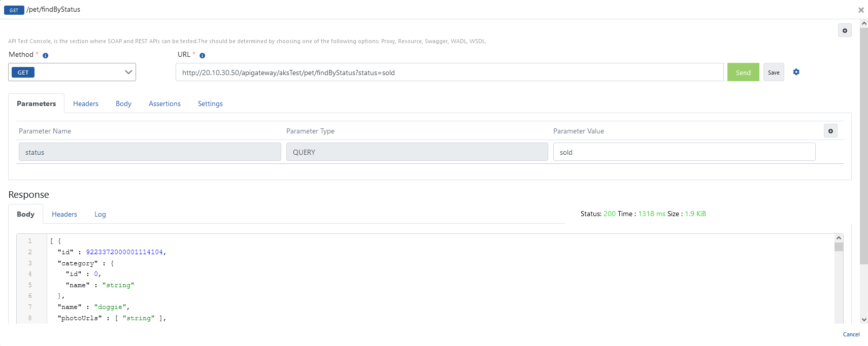Open the Settings tab
Image resolution: width=868 pixels, height=346 pixels.
(x=210, y=103)
